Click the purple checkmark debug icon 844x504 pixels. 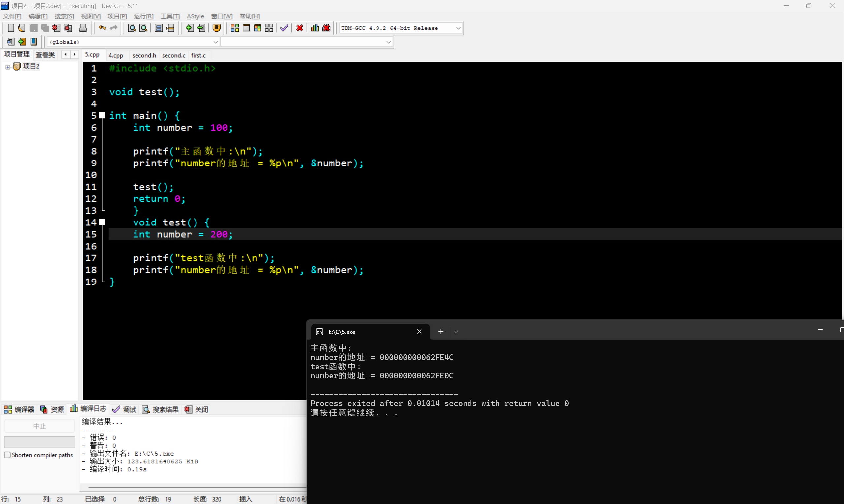pyautogui.click(x=284, y=28)
